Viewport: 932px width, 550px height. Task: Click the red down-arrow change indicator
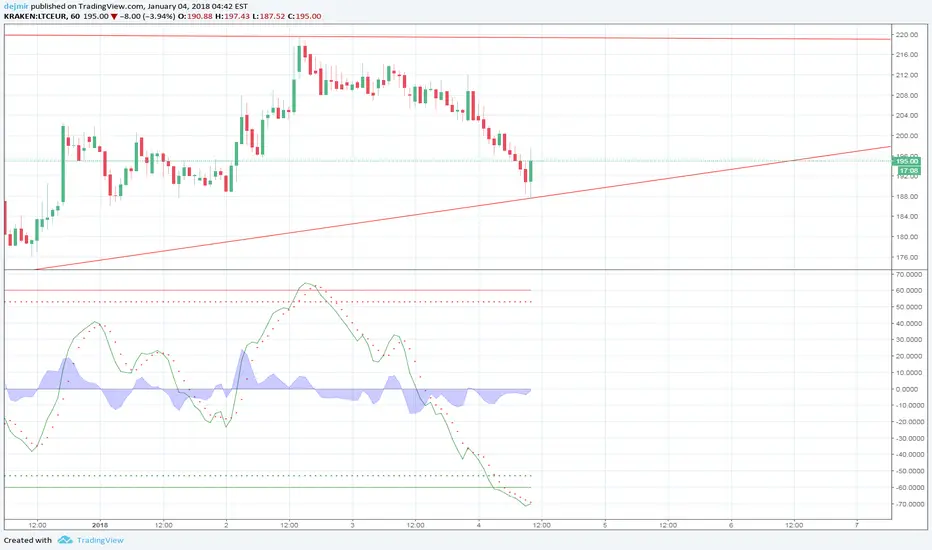(x=114, y=17)
